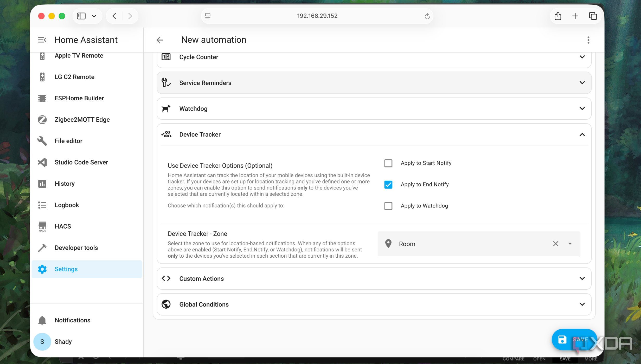Click the File editor wrench icon

(42, 141)
